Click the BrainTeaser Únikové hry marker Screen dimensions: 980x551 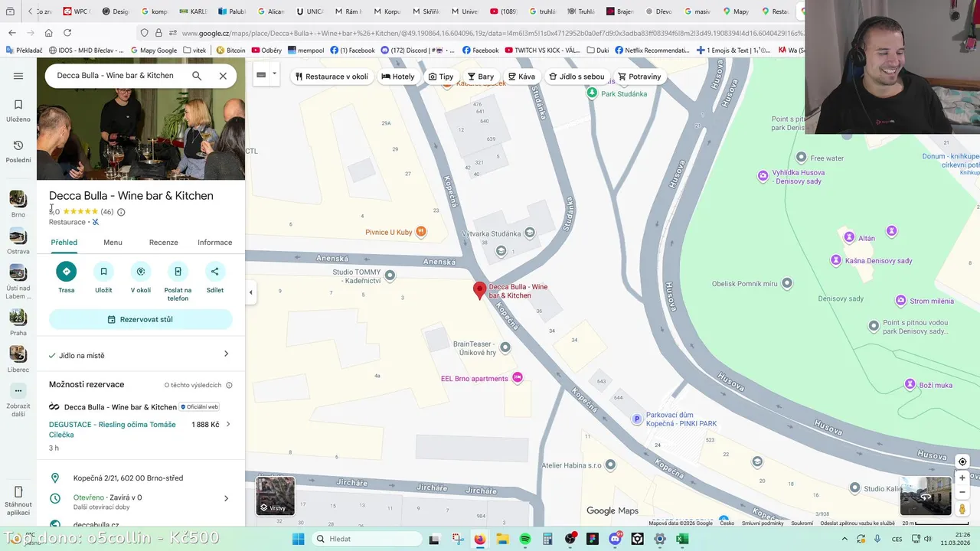(x=505, y=347)
